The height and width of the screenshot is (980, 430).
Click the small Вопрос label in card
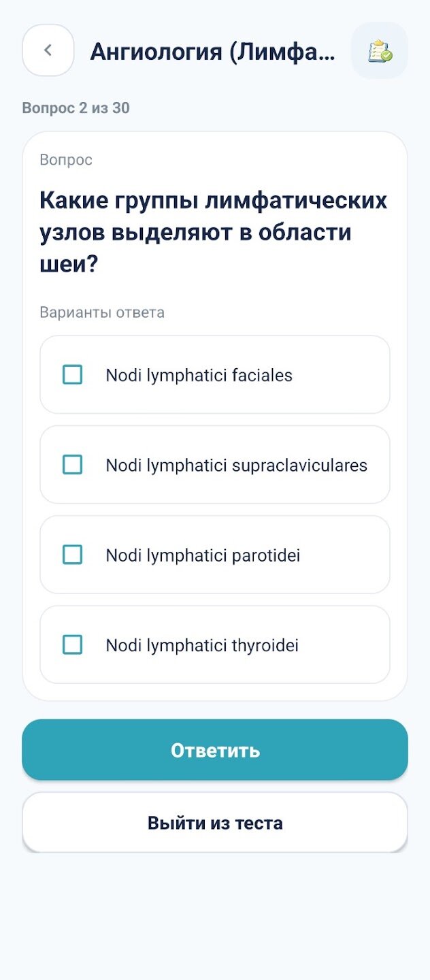coord(66,160)
